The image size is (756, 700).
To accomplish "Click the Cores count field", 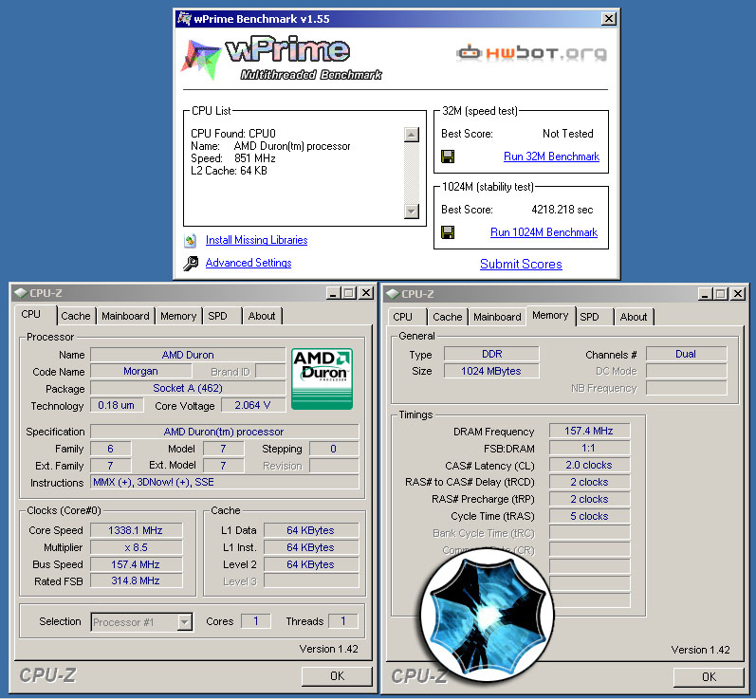I will tap(255, 621).
